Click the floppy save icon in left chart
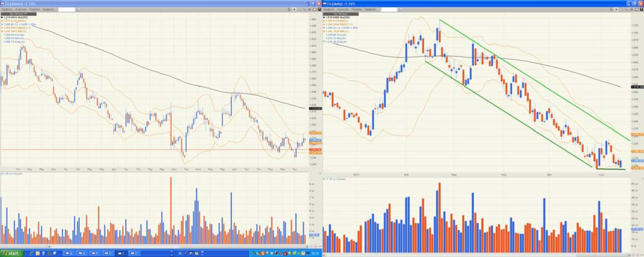Image resolution: width=644 pixels, height=257 pixels. [x=319, y=9]
